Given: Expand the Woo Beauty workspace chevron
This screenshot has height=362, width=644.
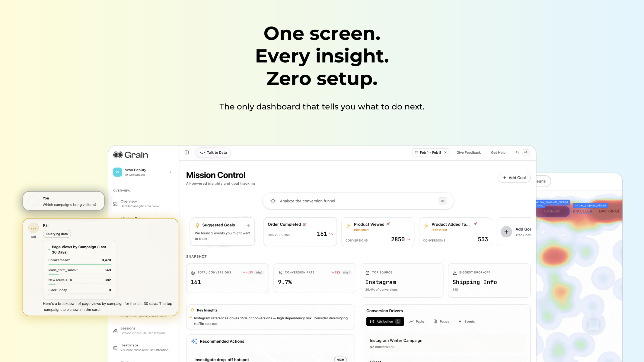Looking at the screenshot, I should [x=170, y=172].
